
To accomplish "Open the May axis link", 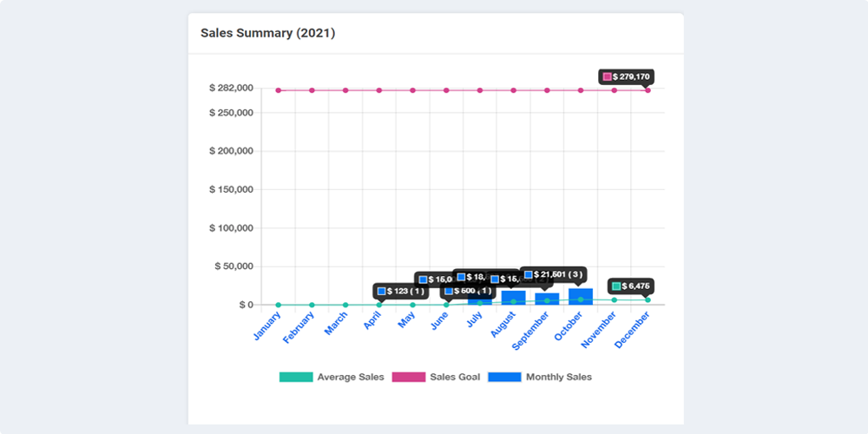I will 407,320.
